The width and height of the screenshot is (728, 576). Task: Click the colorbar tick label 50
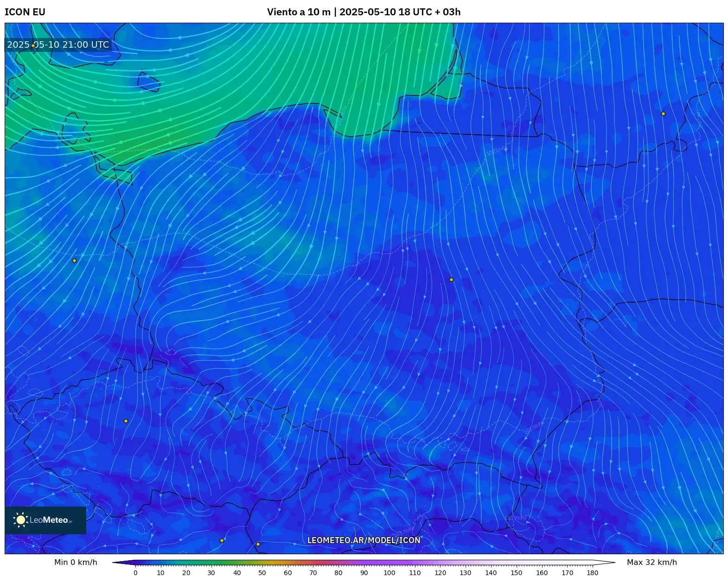(262, 573)
